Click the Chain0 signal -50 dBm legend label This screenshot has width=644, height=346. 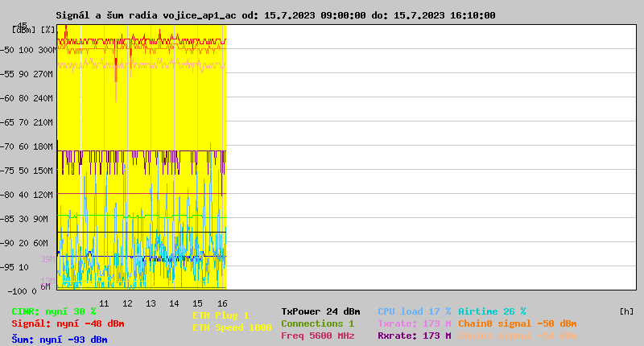[x=518, y=323]
